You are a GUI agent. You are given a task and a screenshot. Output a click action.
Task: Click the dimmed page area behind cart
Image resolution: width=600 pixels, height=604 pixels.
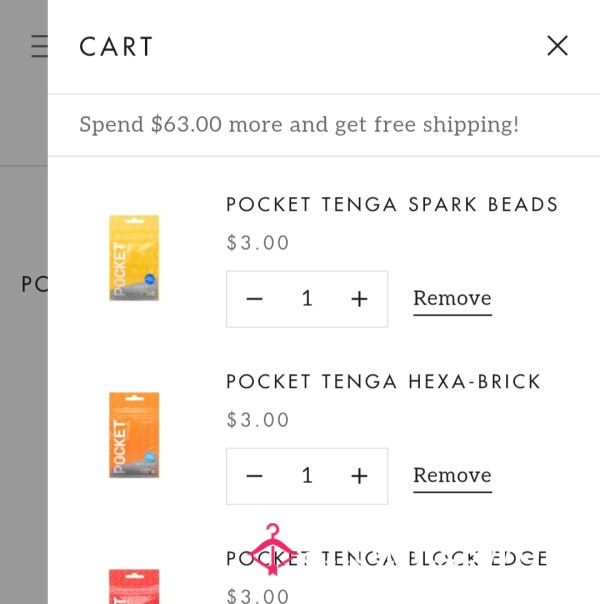tap(24, 385)
